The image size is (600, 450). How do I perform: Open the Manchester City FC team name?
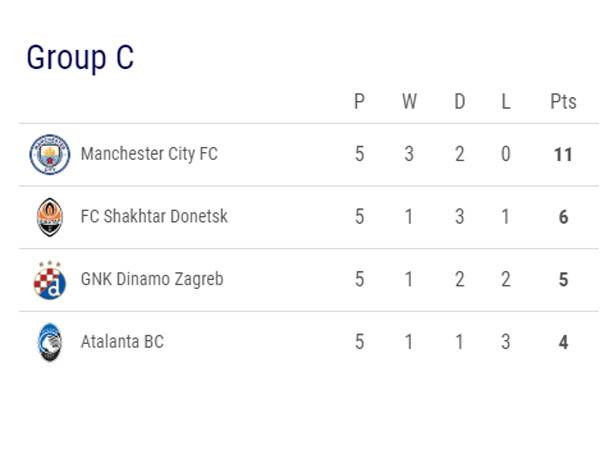148,154
